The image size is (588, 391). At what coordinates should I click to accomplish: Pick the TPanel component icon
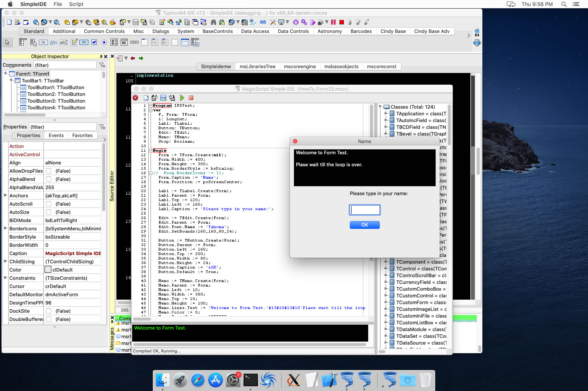(175, 42)
